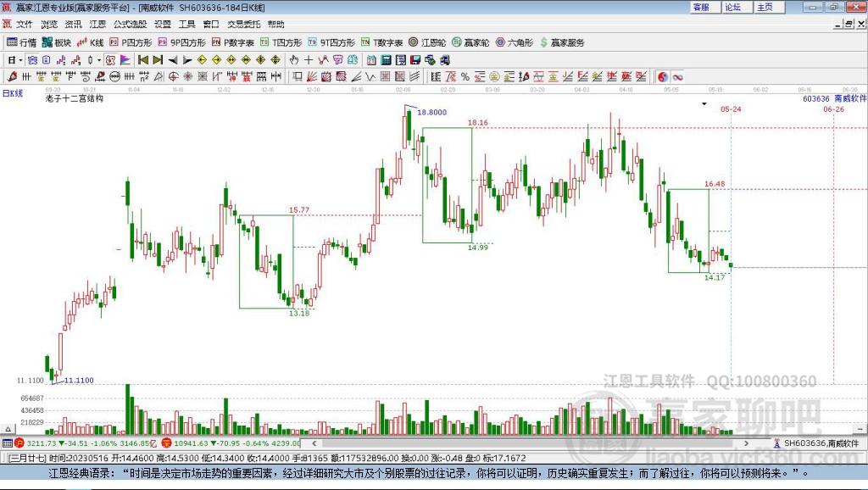Image resolution: width=868 pixels, height=490 pixels.
Task: Click the 老子十二宫结构 indicator label
Action: [x=75, y=98]
